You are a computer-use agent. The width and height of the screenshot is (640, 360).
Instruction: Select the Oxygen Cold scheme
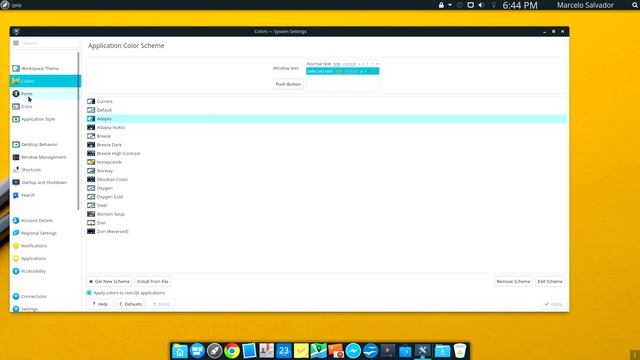[x=327, y=197]
